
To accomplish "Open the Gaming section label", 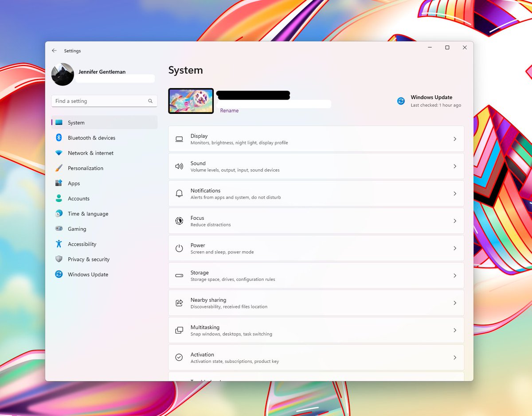I will click(x=77, y=229).
